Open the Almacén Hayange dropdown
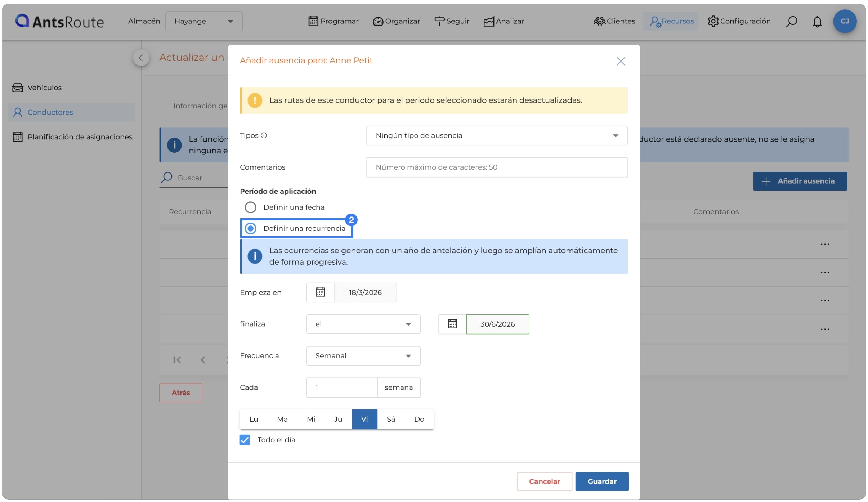The width and height of the screenshot is (868, 502). click(x=204, y=21)
